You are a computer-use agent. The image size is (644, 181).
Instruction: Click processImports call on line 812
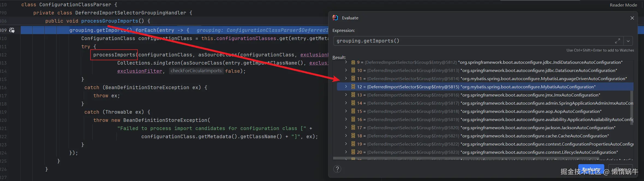(x=114, y=55)
